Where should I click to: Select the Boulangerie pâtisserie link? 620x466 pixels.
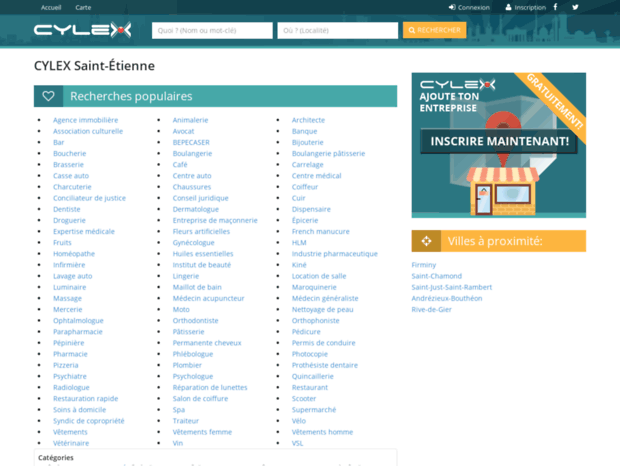click(328, 154)
